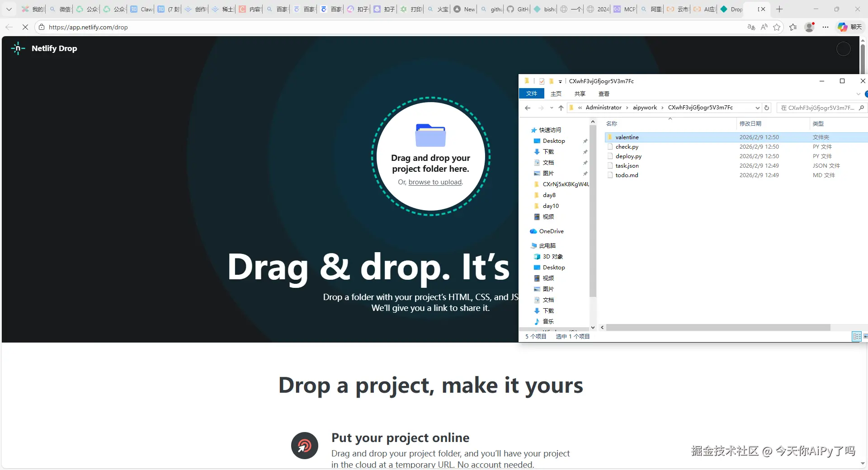Image resolution: width=868 pixels, height=470 pixels.
Task: Open the Customize Quick Access Toolbar dropdown in Explorer
Action: point(560,81)
